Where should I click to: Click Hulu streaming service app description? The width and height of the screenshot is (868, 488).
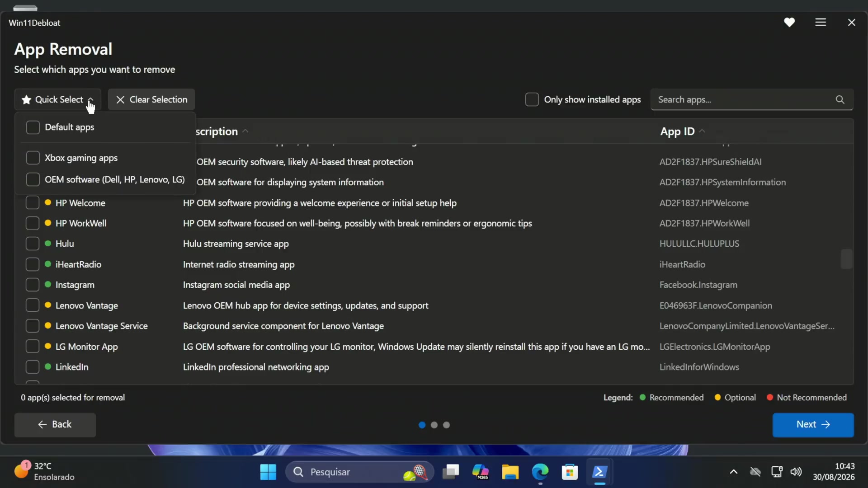tap(236, 244)
